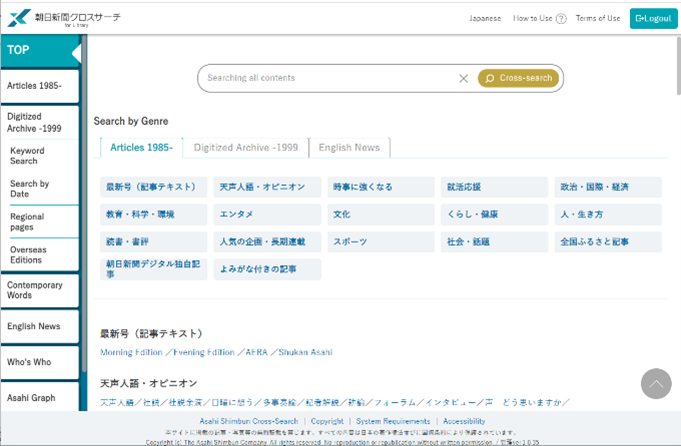
Task: Select genre 最新号（記事テキスト）button
Action: [x=154, y=187]
